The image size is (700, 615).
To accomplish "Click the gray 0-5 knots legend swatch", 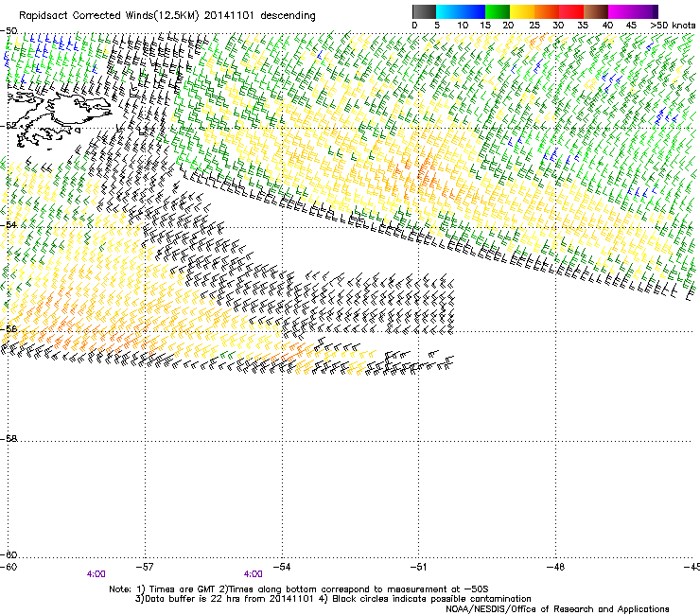I will [424, 11].
